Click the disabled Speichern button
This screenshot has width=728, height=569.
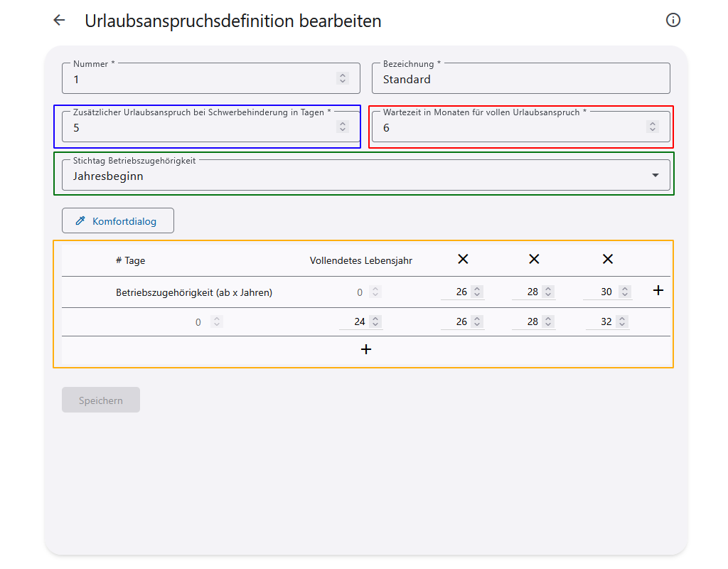(x=101, y=400)
